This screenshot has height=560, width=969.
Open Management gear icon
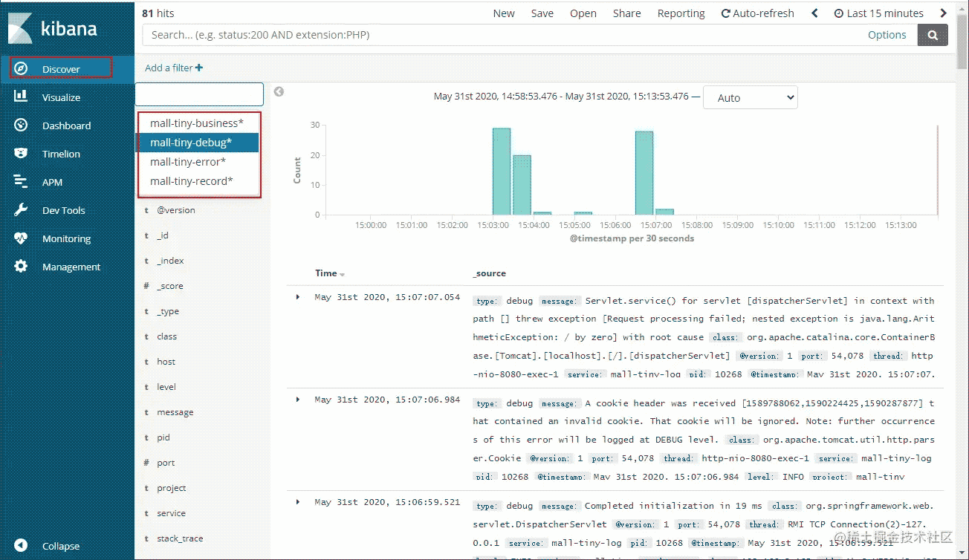click(21, 267)
